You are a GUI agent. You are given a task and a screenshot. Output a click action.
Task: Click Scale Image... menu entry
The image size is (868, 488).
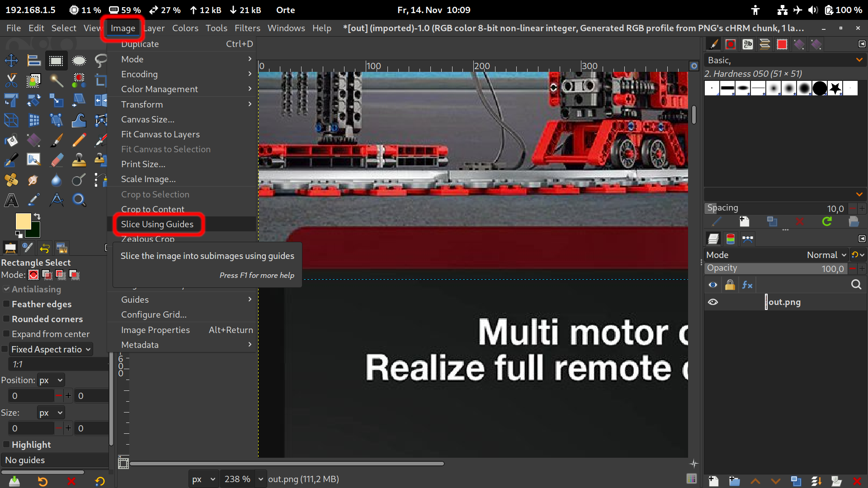[x=148, y=179]
